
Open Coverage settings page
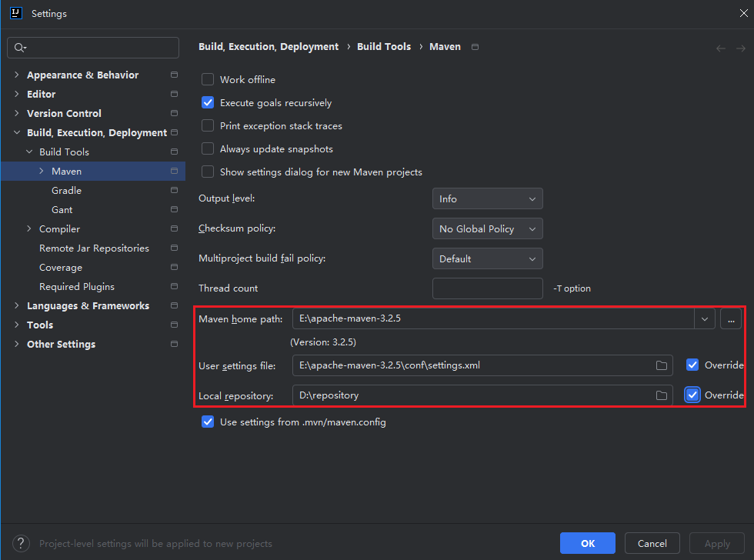coord(61,267)
